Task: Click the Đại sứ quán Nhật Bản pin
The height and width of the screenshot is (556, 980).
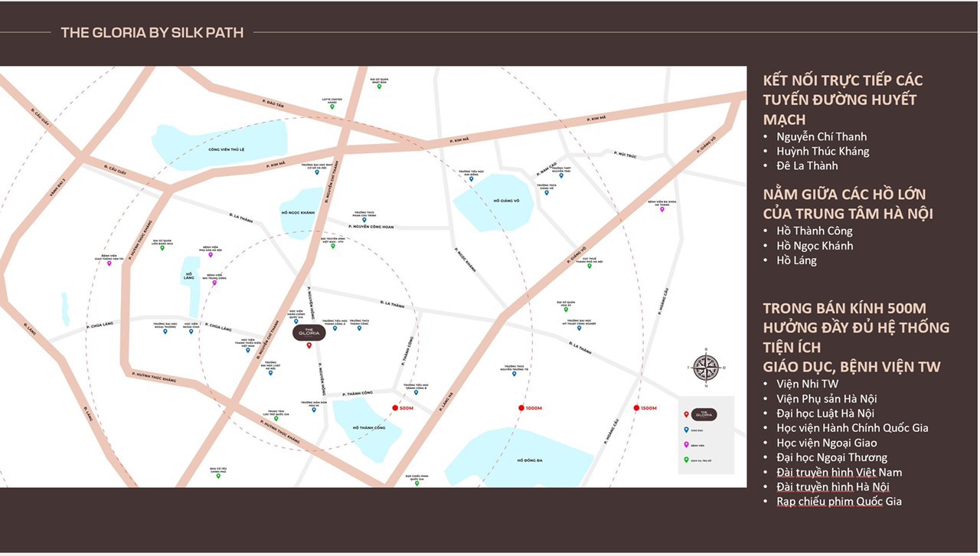Action: tap(378, 87)
